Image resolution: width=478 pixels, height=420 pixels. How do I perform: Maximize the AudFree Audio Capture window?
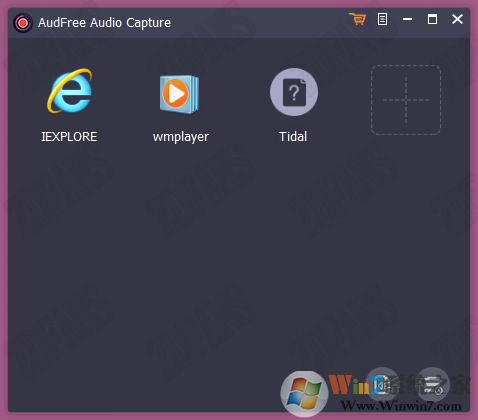click(x=432, y=19)
